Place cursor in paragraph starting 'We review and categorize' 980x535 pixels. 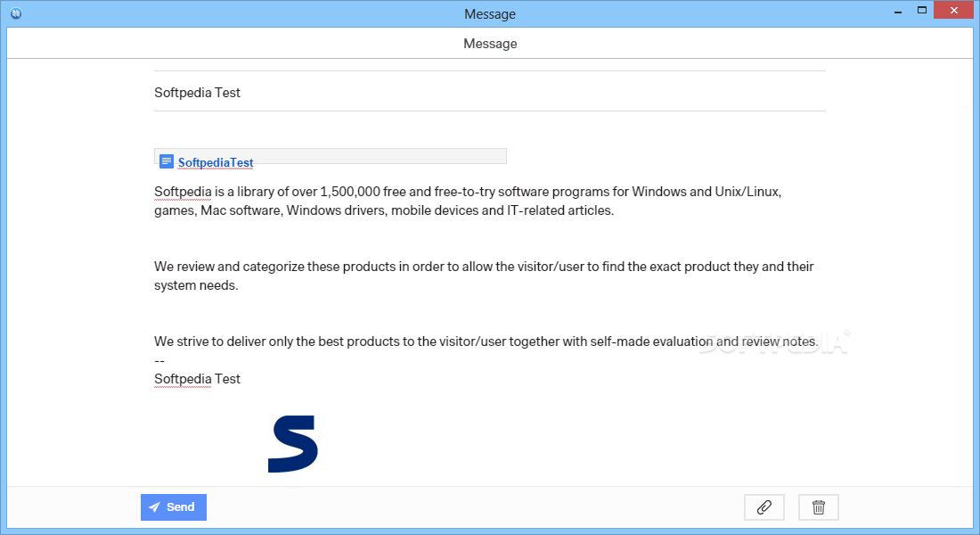tap(484, 276)
